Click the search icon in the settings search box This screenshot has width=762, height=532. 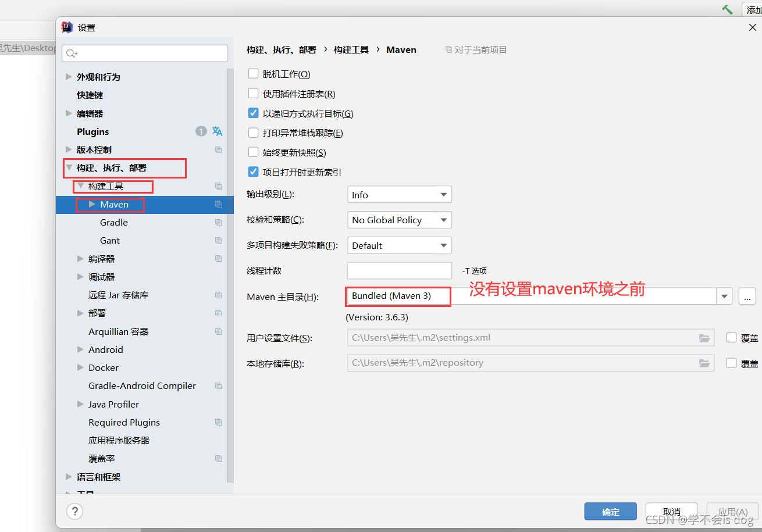[x=71, y=53]
